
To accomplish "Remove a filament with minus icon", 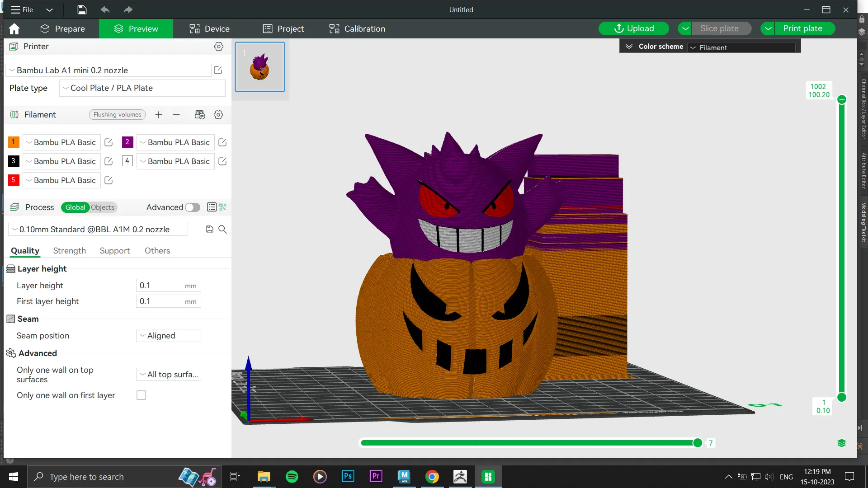I will 176,115.
